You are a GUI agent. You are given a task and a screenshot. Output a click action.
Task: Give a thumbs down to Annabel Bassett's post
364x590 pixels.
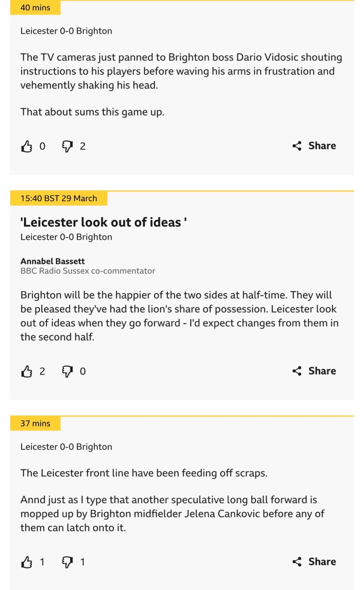point(68,371)
